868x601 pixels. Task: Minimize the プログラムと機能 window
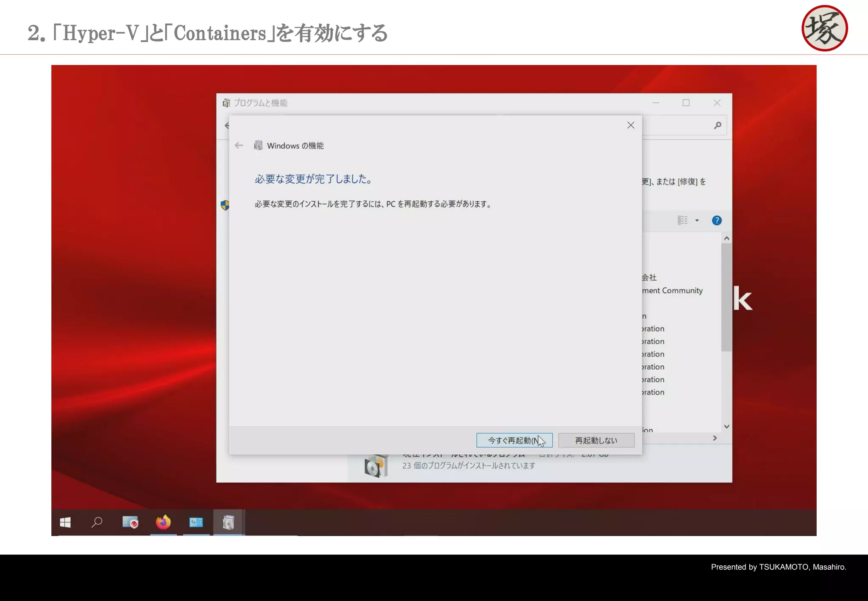[x=656, y=103]
